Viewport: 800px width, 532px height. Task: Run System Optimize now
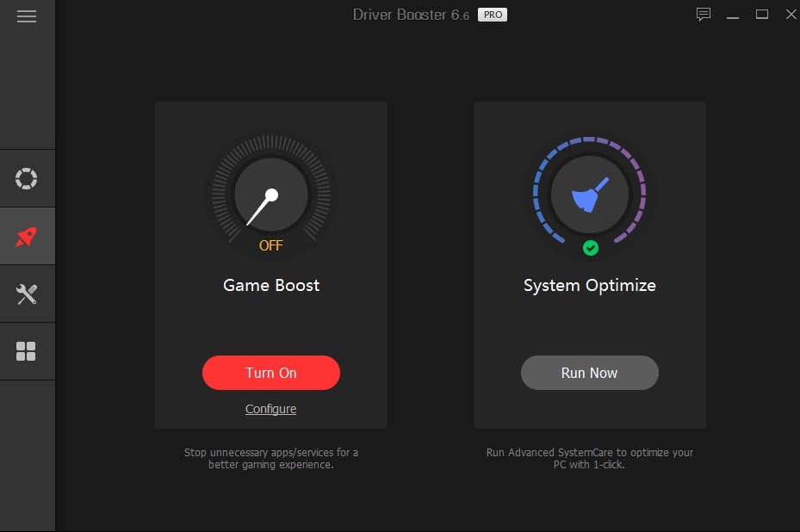589,373
